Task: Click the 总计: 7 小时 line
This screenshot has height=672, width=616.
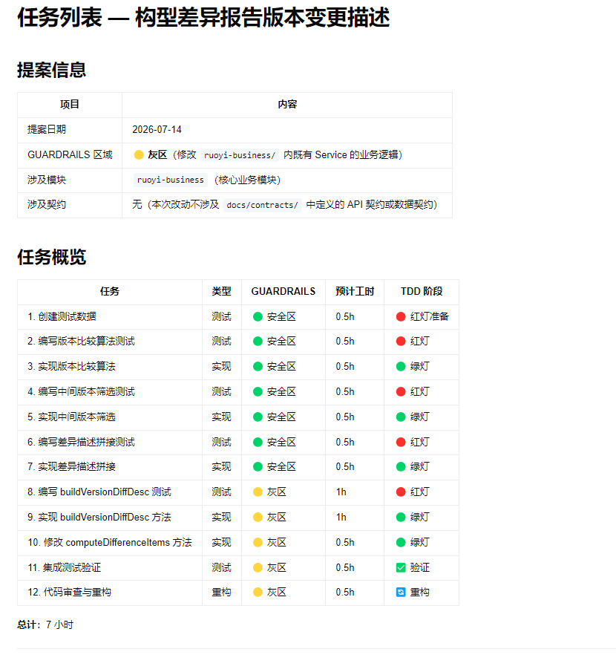Action: tap(45, 625)
